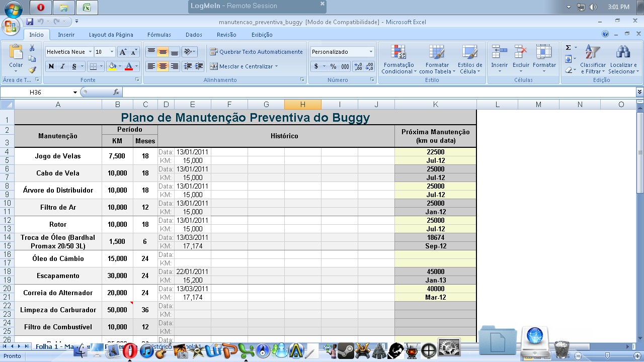Toggle italic I formatting
644x362 pixels.
[x=62, y=66]
